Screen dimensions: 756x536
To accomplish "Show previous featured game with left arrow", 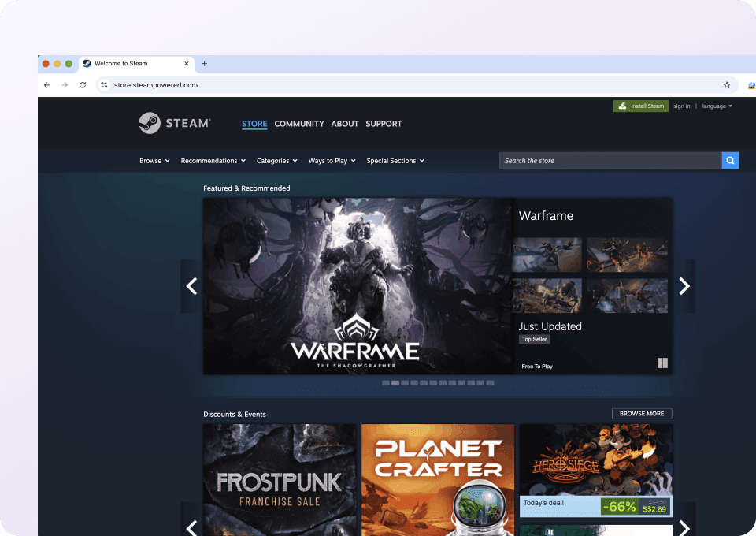I will tap(191, 286).
